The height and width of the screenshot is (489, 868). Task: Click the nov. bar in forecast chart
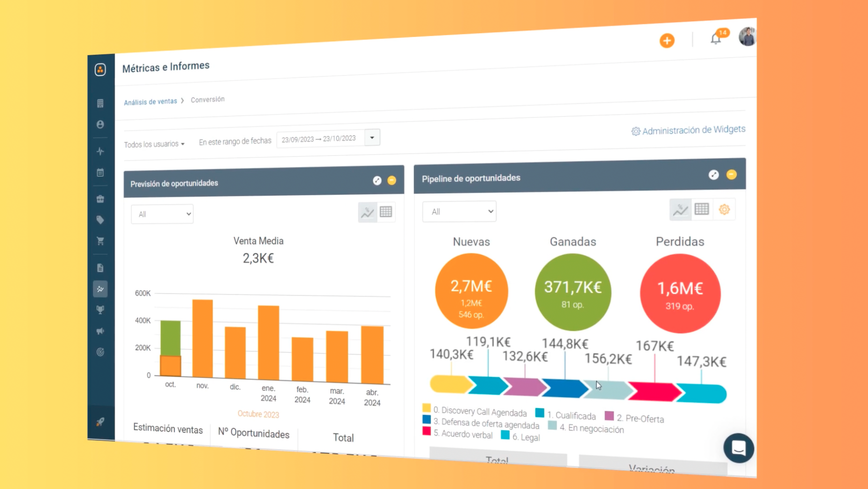pyautogui.click(x=202, y=338)
